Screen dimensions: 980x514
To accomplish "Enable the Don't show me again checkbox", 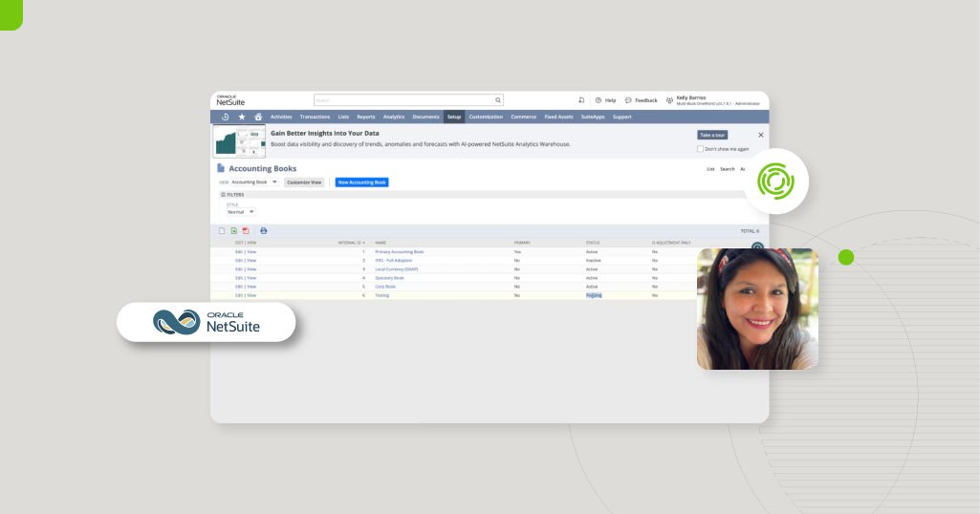I will (x=700, y=149).
